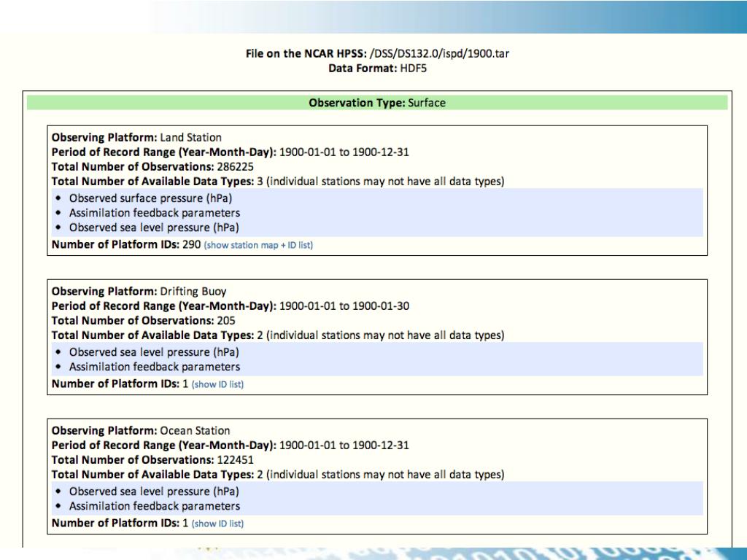This screenshot has width=747, height=560.
Task: Click 'Observing Platform: Ocean Station' line
Action: pos(141,430)
